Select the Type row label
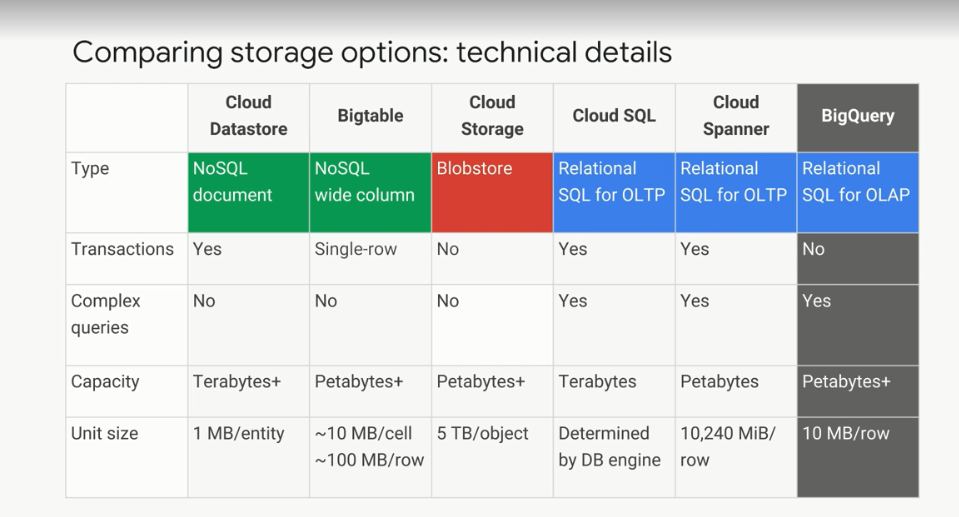This screenshot has width=959, height=517. click(90, 169)
